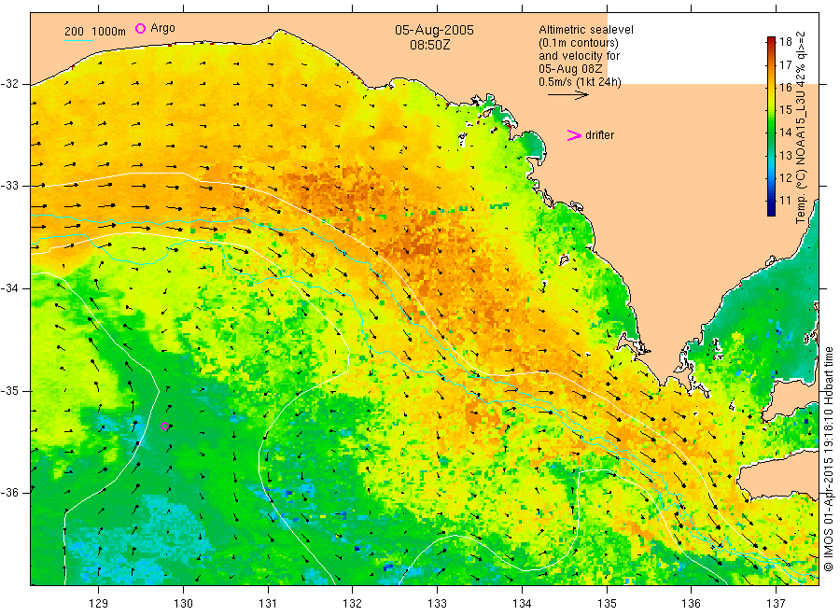Click the Argo float marker near 130°E
Screen dimensions: 840x616
point(165,427)
